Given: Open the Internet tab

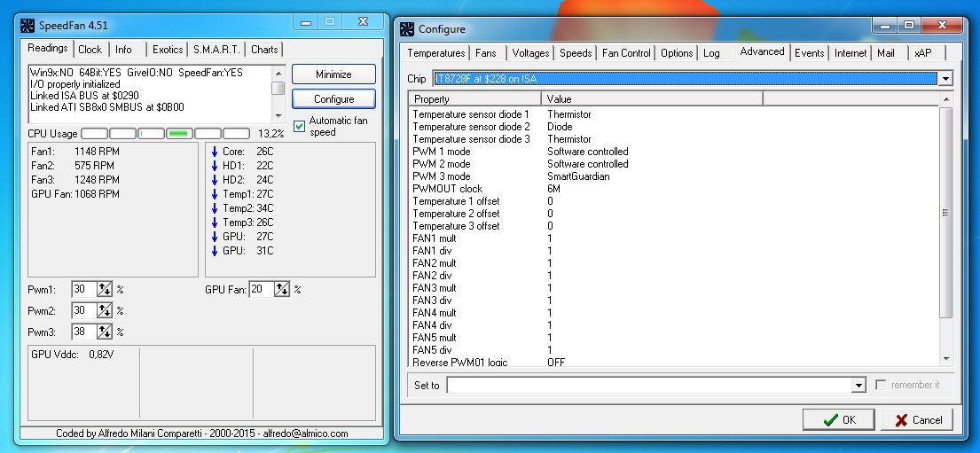Looking at the screenshot, I should [851, 53].
